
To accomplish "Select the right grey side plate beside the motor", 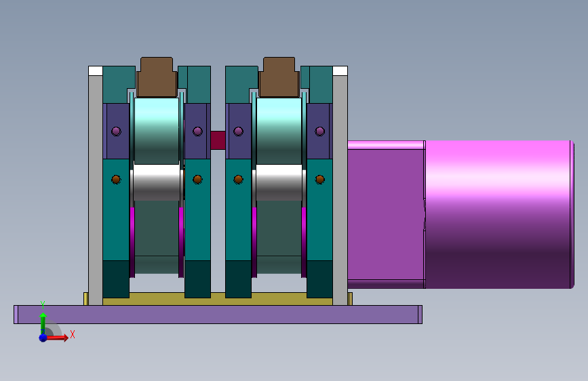I will pos(340,190).
